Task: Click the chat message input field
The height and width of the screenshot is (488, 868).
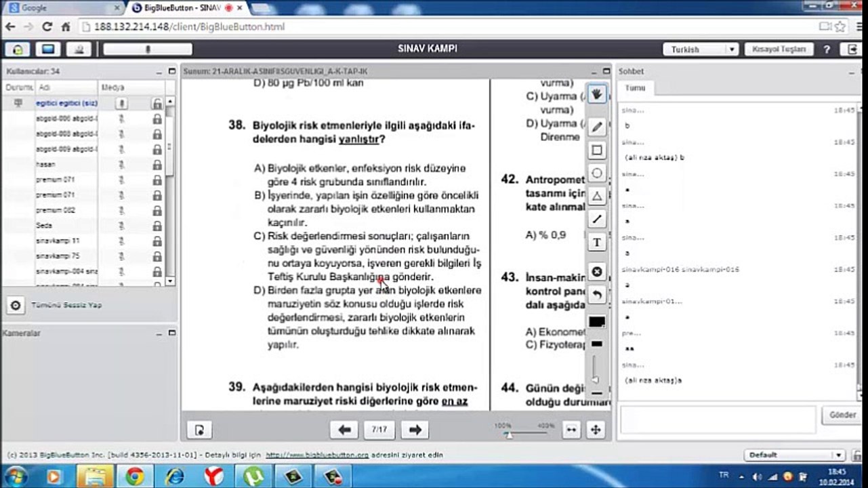Action: [718, 420]
